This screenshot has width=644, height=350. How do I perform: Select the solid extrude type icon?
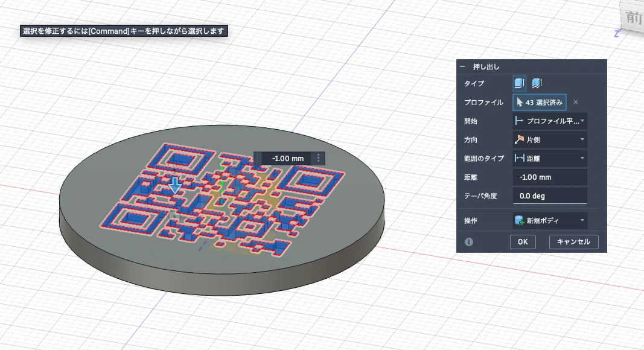520,83
